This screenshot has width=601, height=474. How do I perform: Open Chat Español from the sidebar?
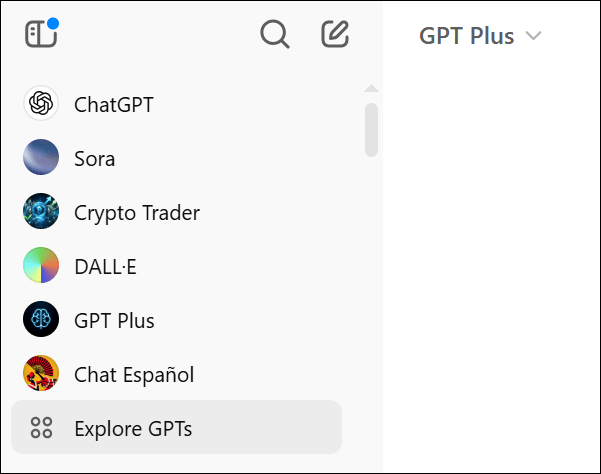click(134, 374)
